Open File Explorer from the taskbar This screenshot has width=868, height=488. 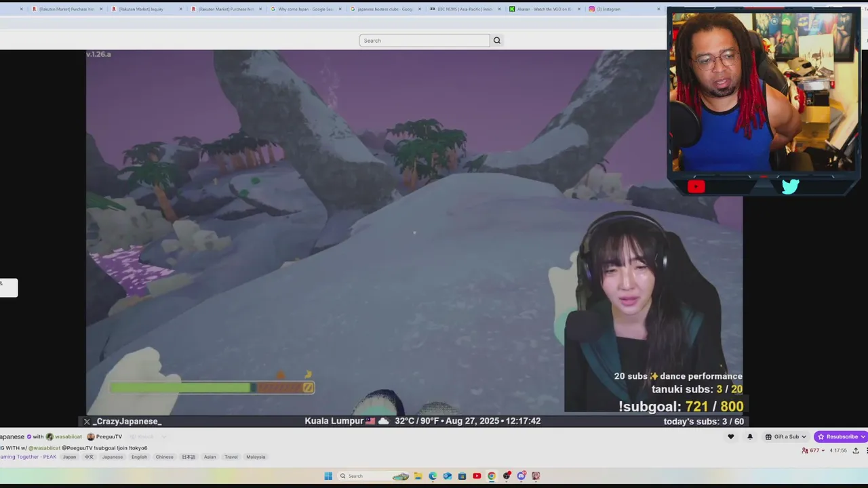point(418,476)
